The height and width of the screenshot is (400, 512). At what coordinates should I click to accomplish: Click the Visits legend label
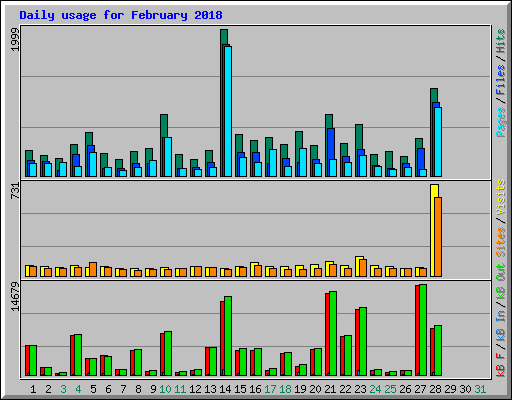point(501,197)
